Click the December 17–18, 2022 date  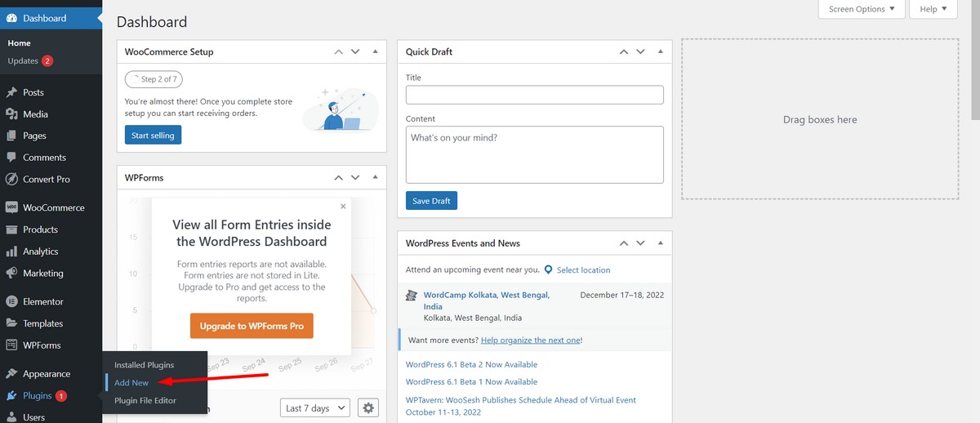coord(622,295)
